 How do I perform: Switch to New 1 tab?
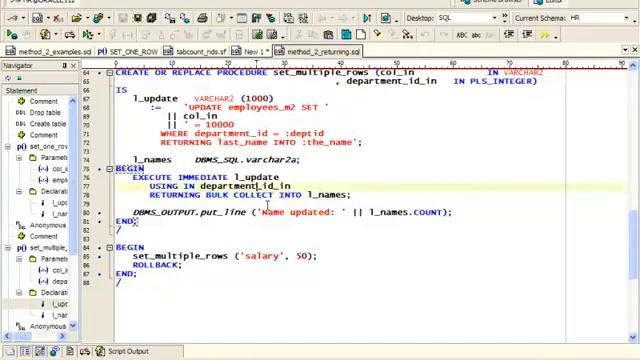(x=250, y=52)
